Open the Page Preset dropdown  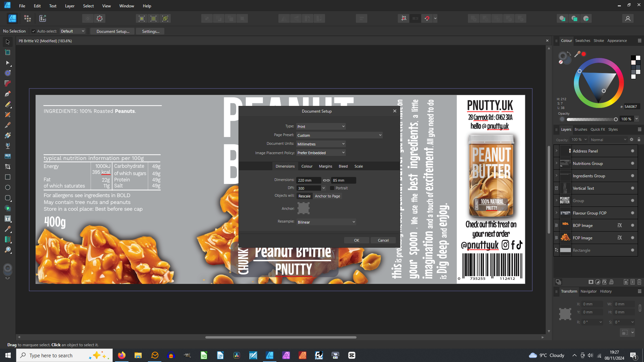pyautogui.click(x=339, y=135)
